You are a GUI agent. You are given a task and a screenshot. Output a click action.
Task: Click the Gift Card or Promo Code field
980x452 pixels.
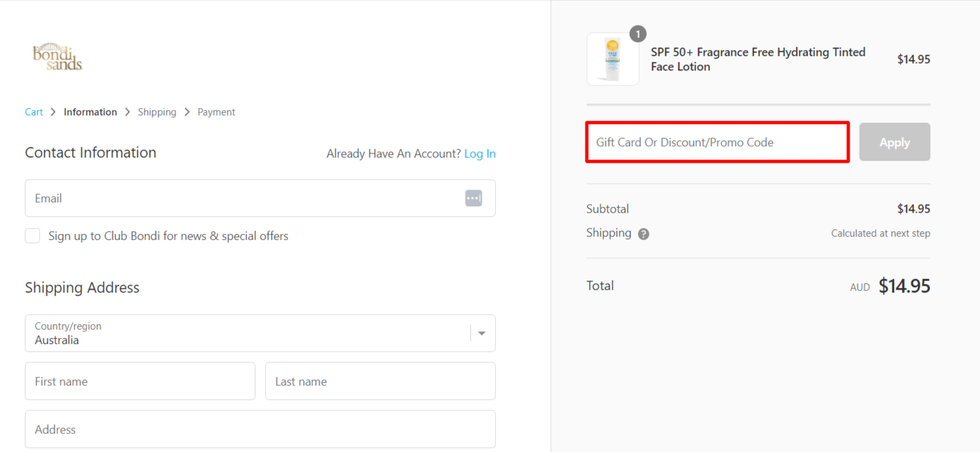717,142
